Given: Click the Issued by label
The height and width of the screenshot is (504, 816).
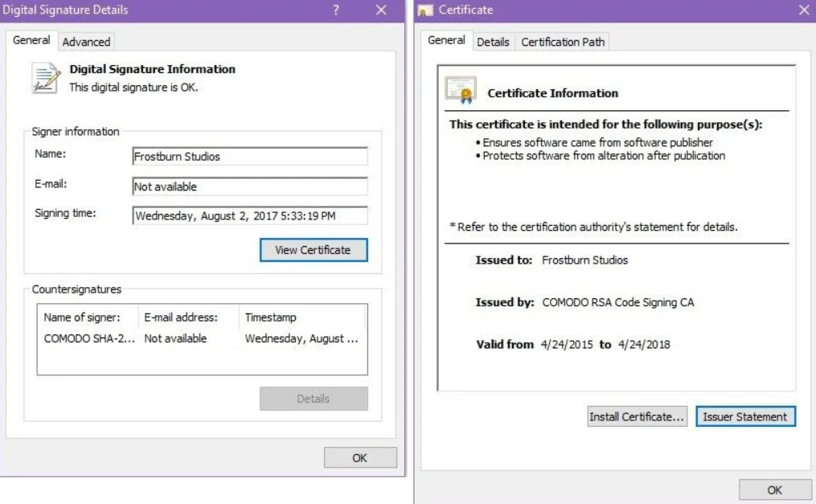Looking at the screenshot, I should click(x=505, y=302).
